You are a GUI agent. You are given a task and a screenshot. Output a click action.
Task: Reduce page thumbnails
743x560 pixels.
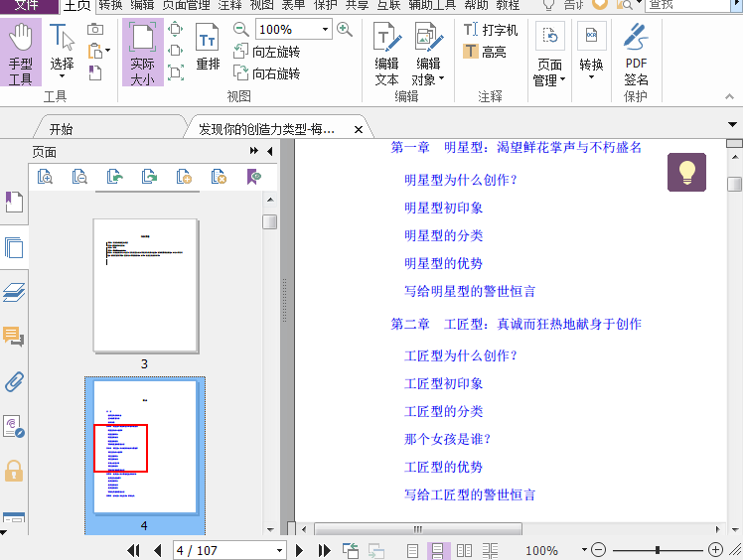point(79,177)
